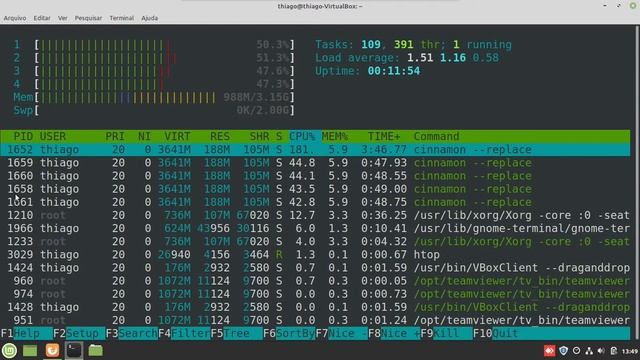Viewport: 640px width, 360px height.
Task: Open the file manager folder icon in the panel
Action: 96,350
